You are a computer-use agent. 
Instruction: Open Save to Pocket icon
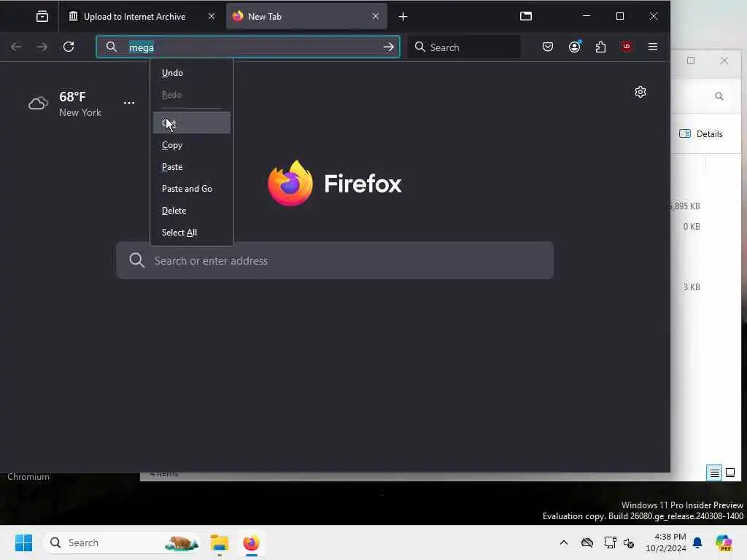[548, 47]
